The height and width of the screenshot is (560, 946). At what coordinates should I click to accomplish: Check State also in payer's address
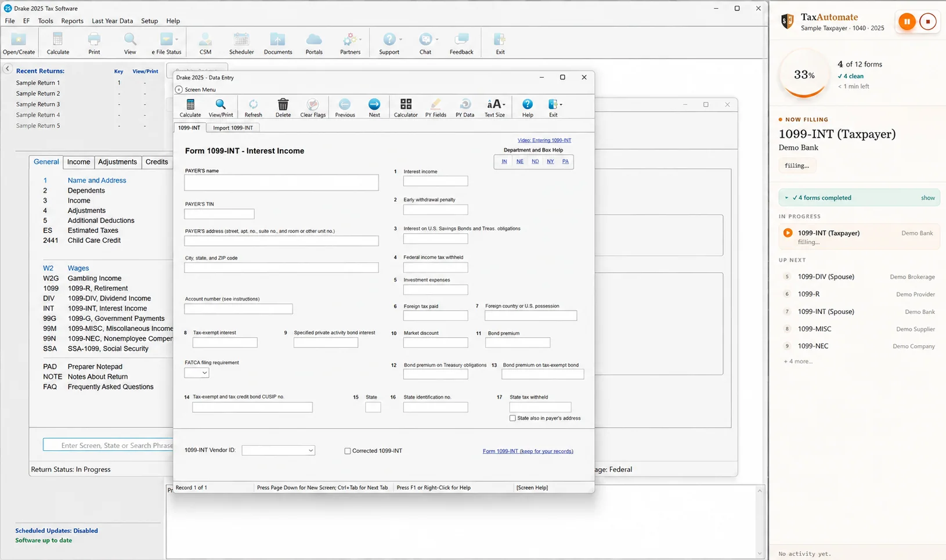[512, 418]
